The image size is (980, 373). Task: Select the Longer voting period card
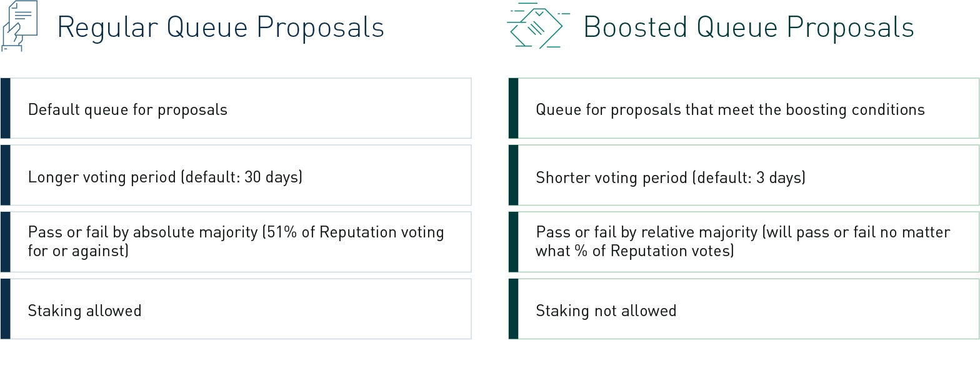pos(241,176)
